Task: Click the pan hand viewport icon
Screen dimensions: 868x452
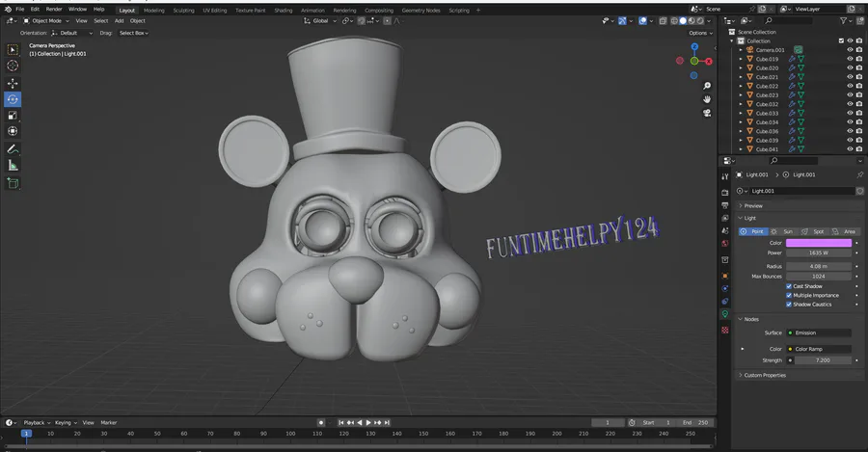Action: tap(707, 99)
